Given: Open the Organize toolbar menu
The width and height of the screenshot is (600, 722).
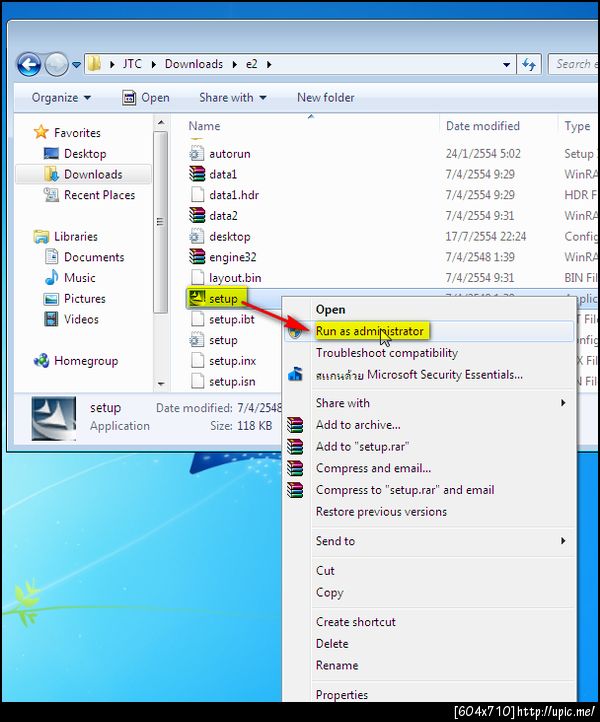Looking at the screenshot, I should coord(61,98).
